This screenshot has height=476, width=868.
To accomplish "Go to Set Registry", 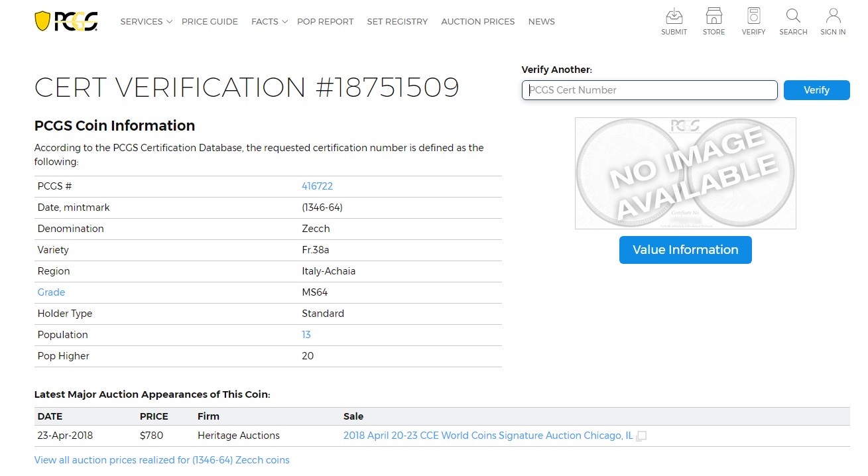I will (397, 21).
